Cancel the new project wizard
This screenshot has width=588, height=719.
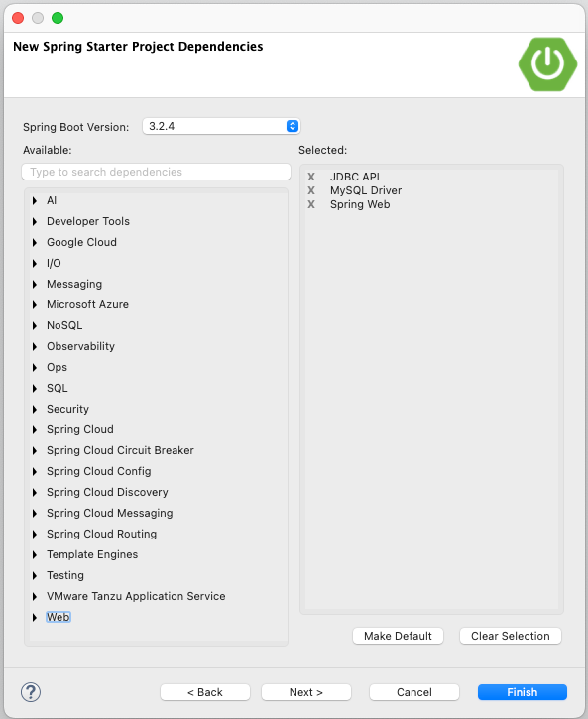(414, 692)
